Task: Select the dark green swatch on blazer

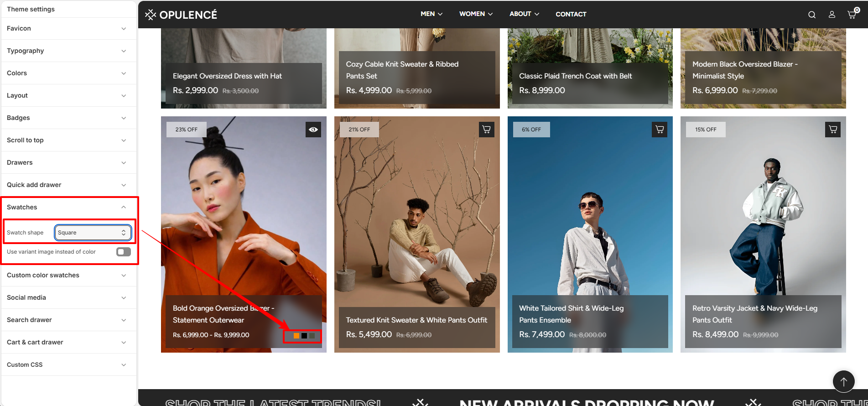Action: pyautogui.click(x=312, y=336)
